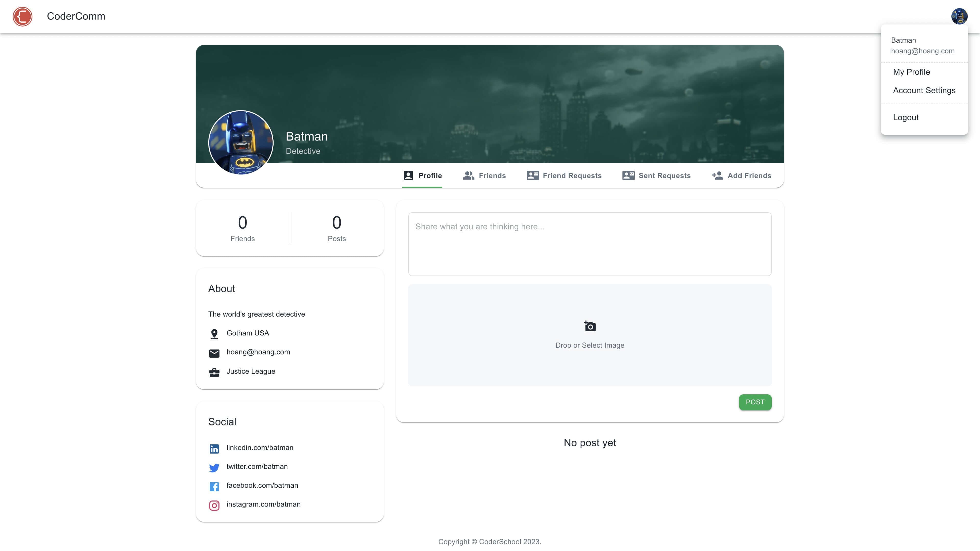The width and height of the screenshot is (980, 551).
Task: Select My Profile from the account menu
Action: coord(924,72)
